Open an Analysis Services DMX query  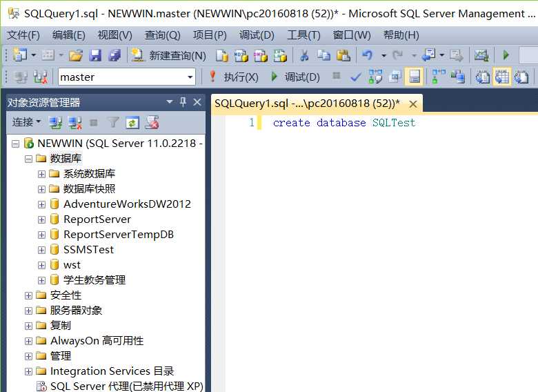click(x=261, y=55)
